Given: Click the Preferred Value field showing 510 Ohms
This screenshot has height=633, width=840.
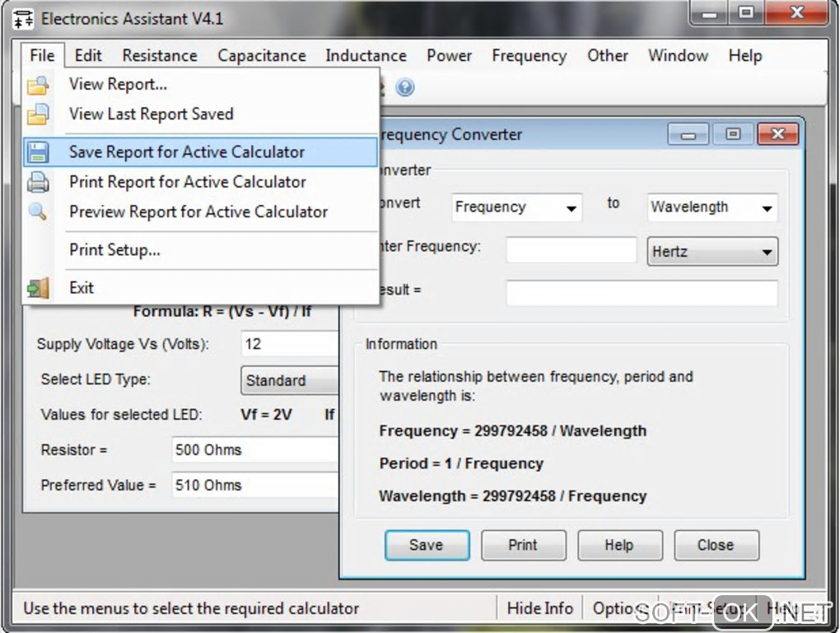Looking at the screenshot, I should point(255,485).
